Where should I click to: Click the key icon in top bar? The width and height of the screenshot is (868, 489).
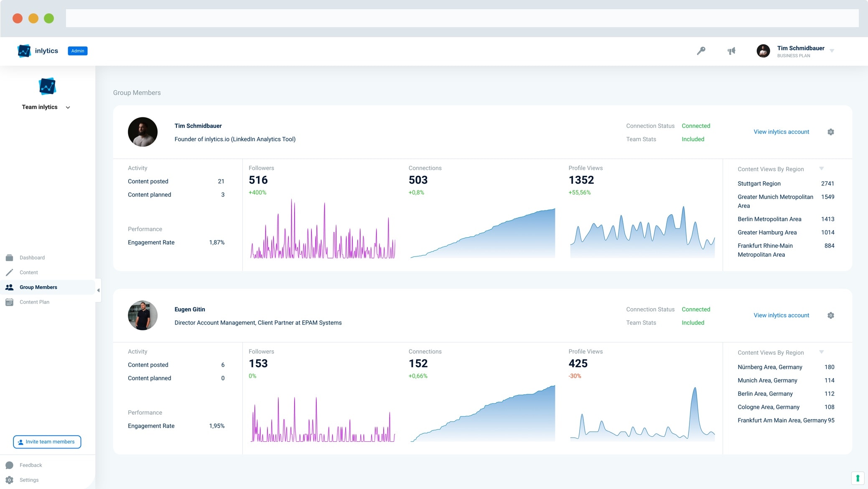[x=701, y=51]
